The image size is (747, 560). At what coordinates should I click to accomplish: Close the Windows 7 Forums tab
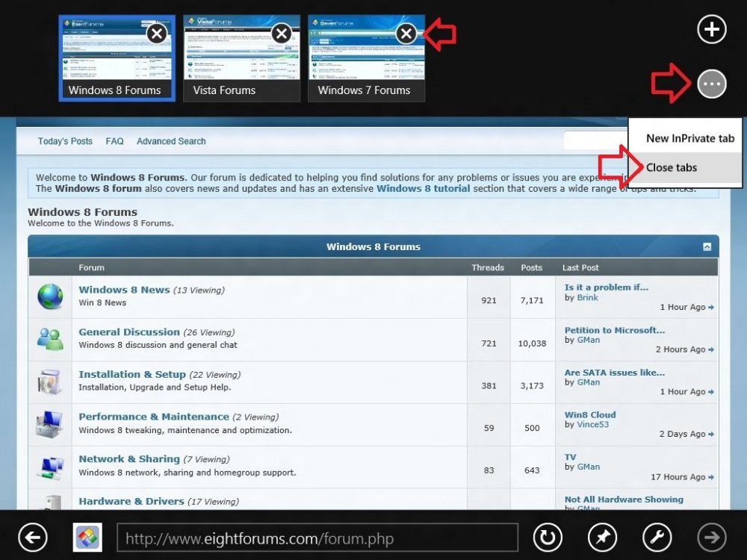pos(406,34)
